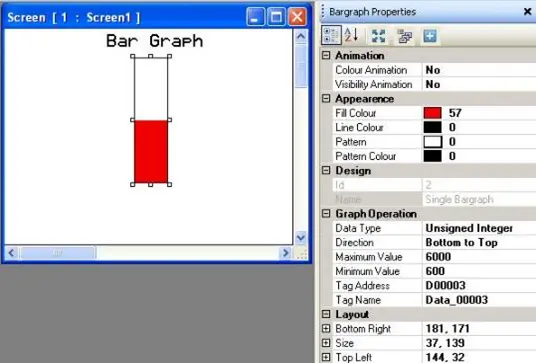This screenshot has width=536, height=363.
Task: Click the Bar Graph title text on Screen1
Action: coord(155,41)
